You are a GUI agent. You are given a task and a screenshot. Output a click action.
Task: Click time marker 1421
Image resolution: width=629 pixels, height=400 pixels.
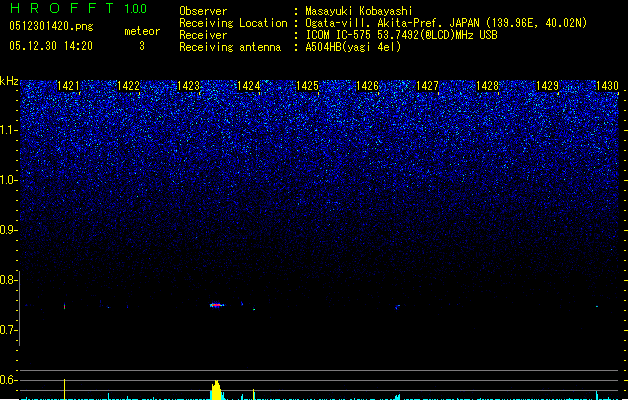click(x=68, y=86)
